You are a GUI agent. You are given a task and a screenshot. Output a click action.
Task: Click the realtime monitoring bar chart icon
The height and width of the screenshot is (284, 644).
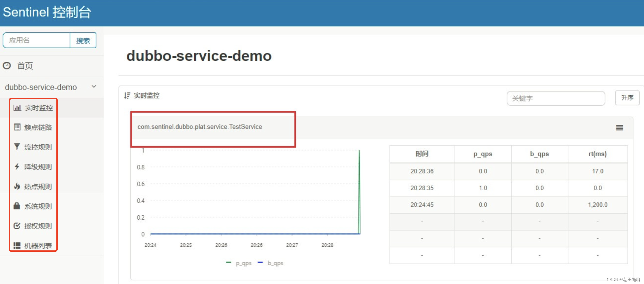click(x=17, y=107)
